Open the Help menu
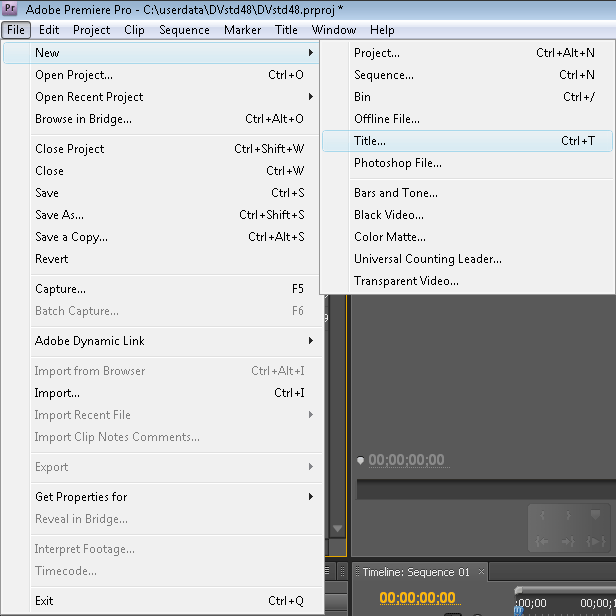Screen dimensions: 616x616 click(x=382, y=30)
